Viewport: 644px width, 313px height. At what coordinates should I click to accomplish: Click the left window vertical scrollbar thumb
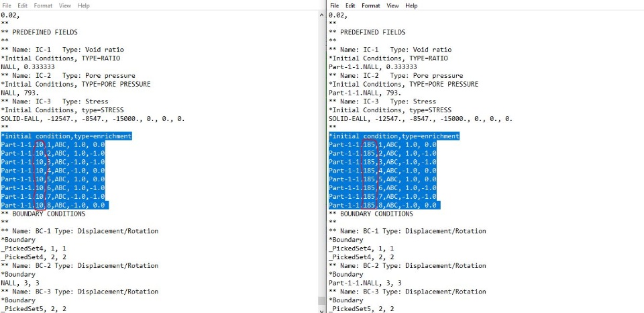(322, 301)
